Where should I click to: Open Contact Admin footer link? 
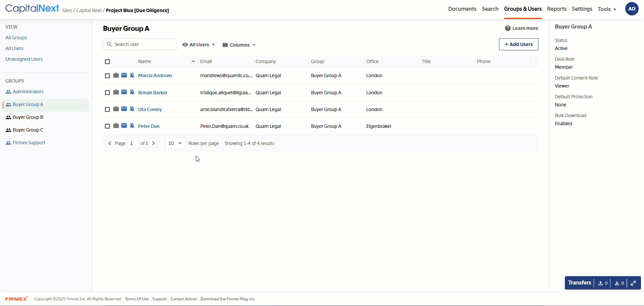point(183,299)
